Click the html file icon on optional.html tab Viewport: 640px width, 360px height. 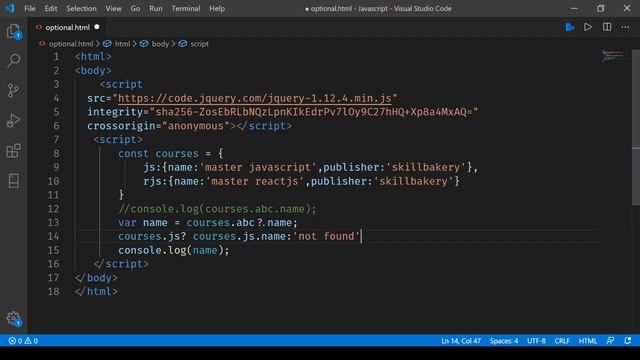[x=39, y=27]
